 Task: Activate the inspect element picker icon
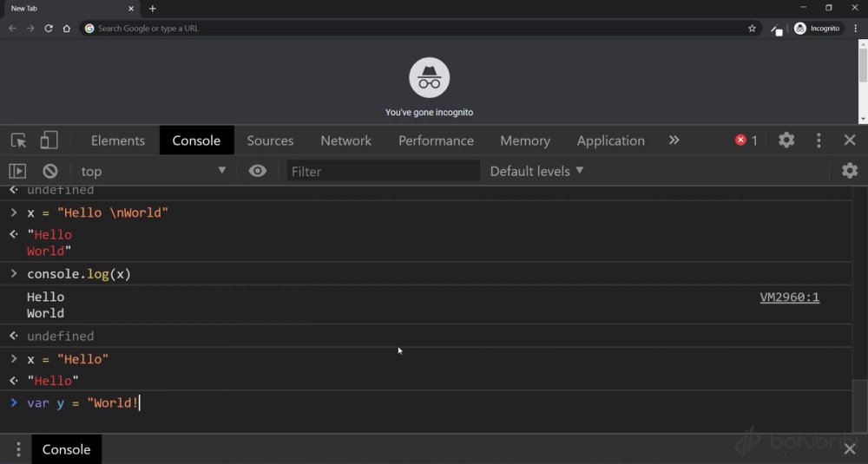click(18, 141)
